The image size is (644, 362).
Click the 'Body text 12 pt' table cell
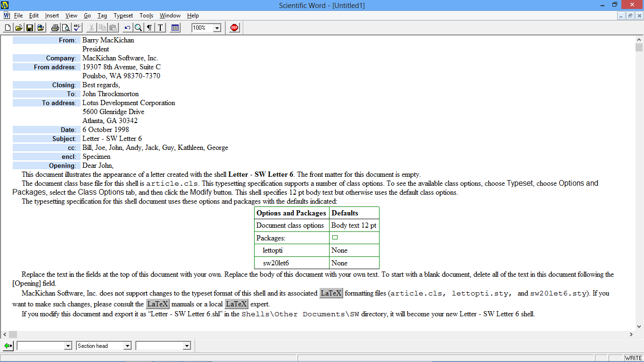354,225
